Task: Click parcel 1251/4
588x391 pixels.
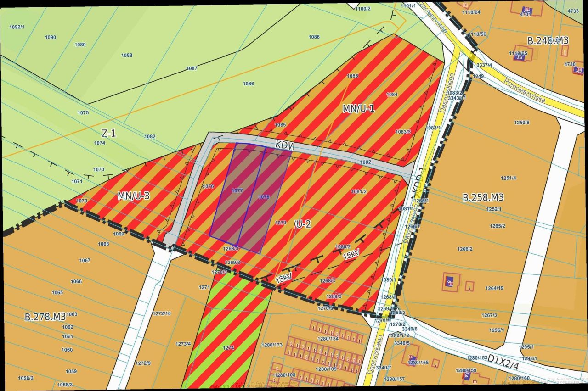Action: 509,178
